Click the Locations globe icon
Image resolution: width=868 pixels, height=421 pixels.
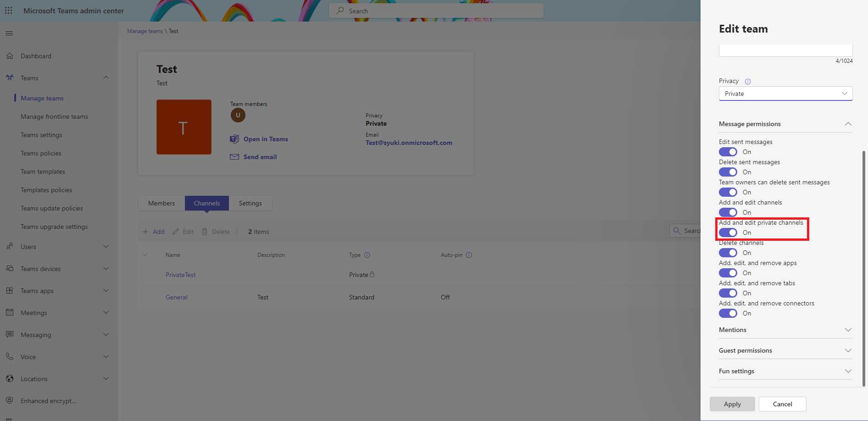point(10,379)
